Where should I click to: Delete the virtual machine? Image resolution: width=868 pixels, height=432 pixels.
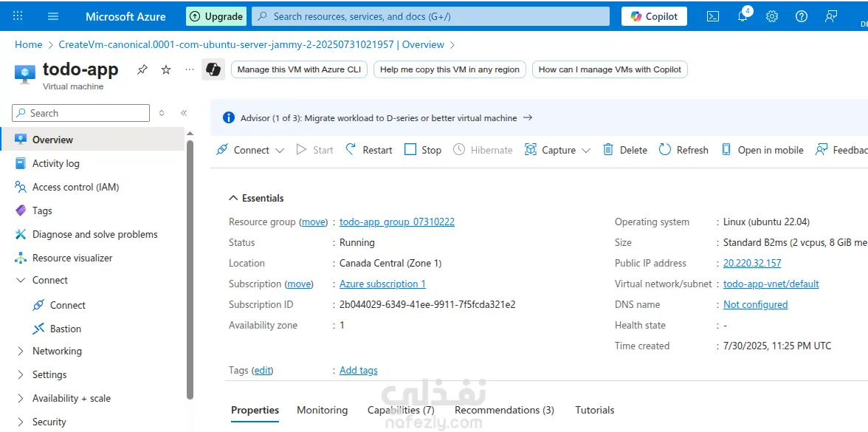point(625,150)
